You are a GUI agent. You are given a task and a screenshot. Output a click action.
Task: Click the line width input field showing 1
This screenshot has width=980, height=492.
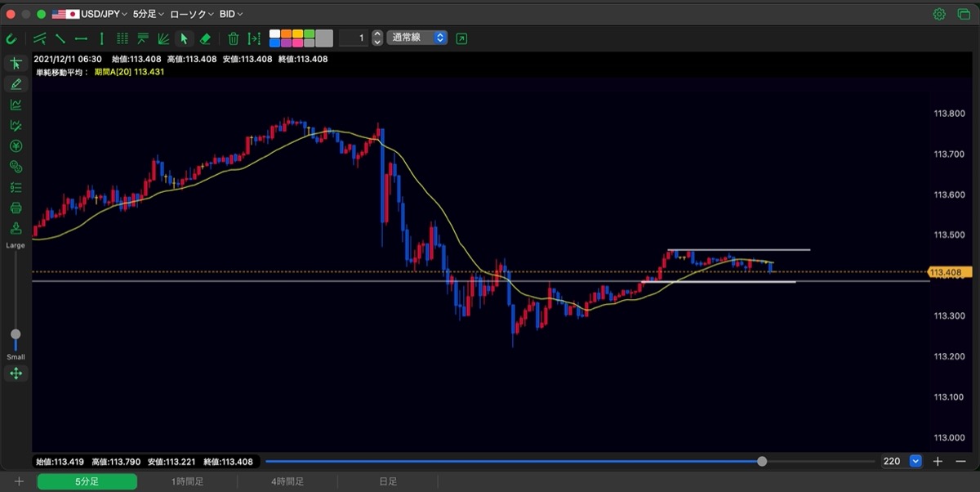click(354, 38)
